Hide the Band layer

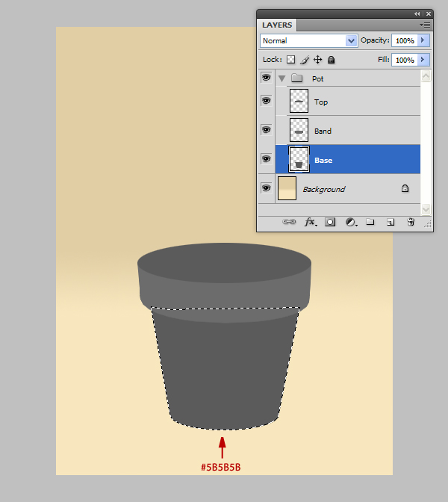click(266, 130)
